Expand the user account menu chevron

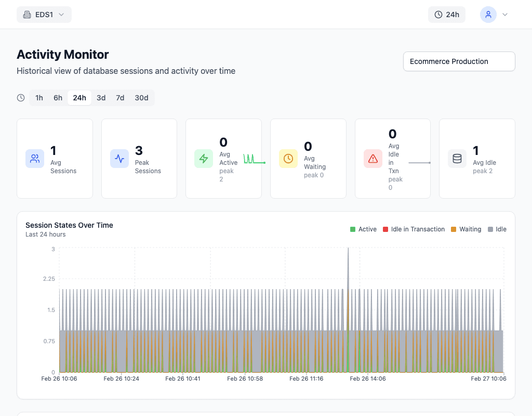504,15
